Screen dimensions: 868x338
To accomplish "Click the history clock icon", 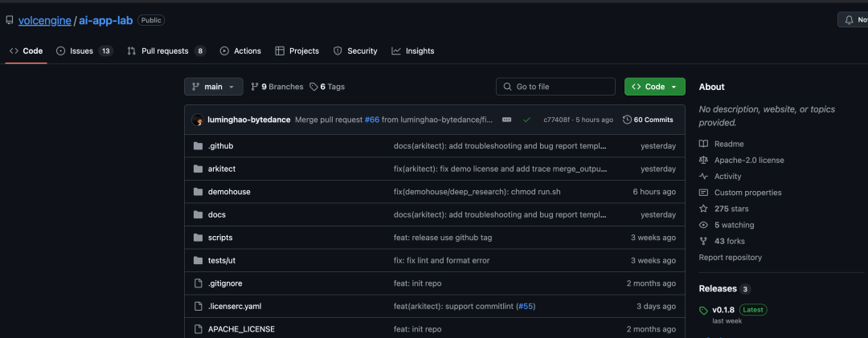I will coord(627,120).
